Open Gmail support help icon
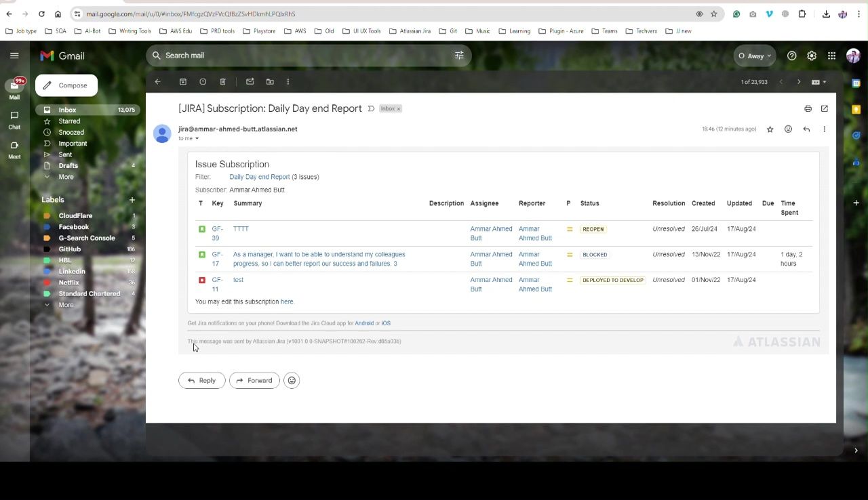This screenshot has width=868, height=500. 791,56
